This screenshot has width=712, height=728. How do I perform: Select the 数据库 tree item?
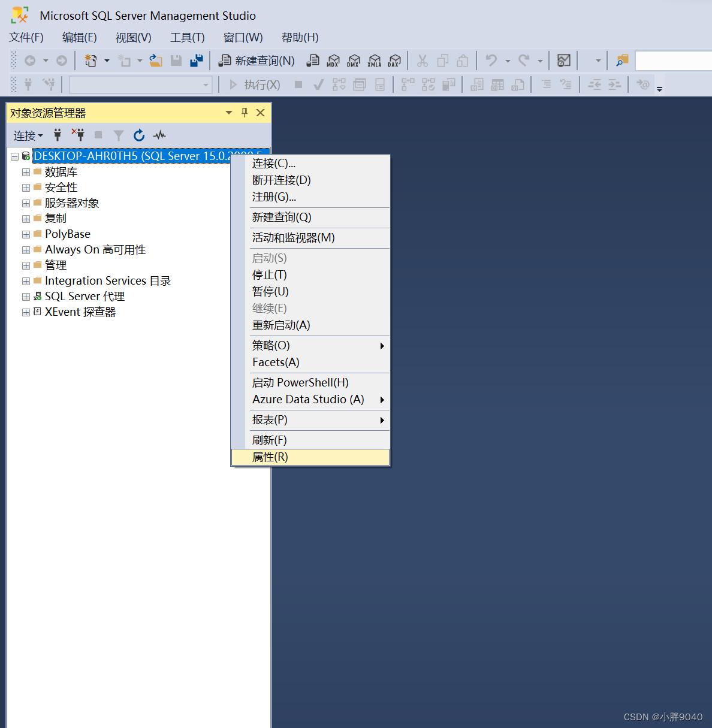(x=61, y=172)
